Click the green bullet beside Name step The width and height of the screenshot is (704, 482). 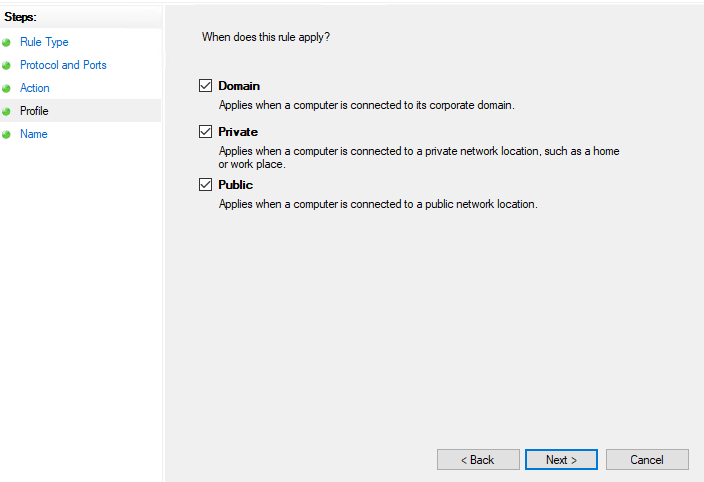point(6,134)
